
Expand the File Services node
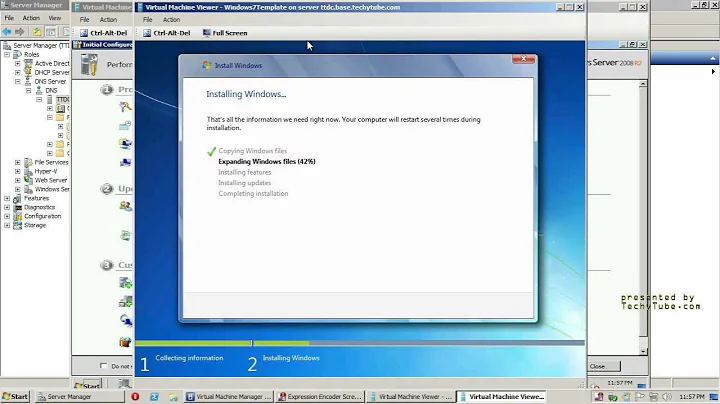tap(17, 162)
